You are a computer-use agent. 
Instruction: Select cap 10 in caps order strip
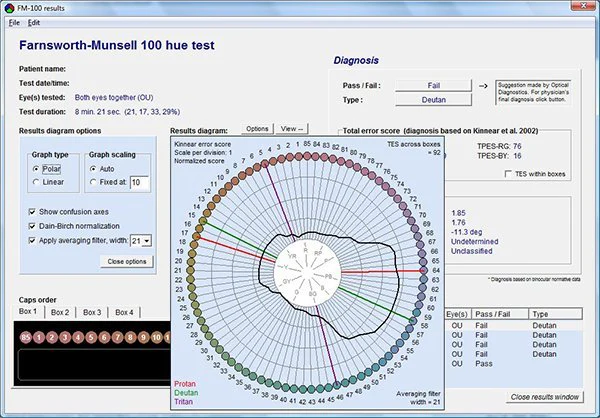click(x=157, y=338)
